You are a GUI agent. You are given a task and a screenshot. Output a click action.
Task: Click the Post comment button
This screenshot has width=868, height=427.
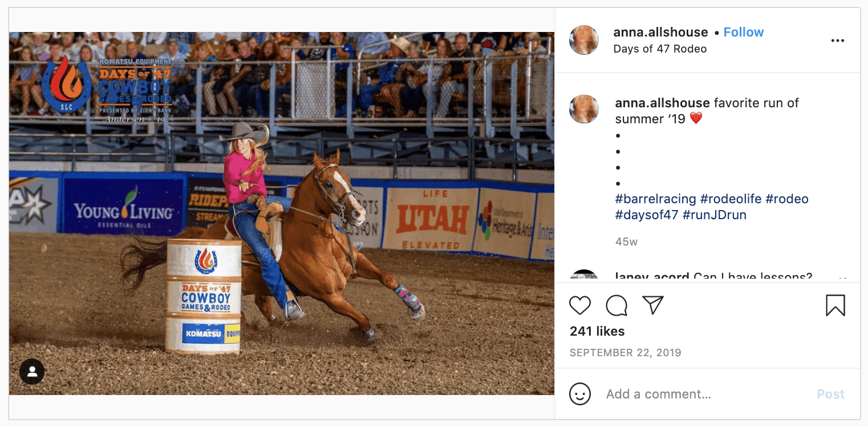pos(830,394)
